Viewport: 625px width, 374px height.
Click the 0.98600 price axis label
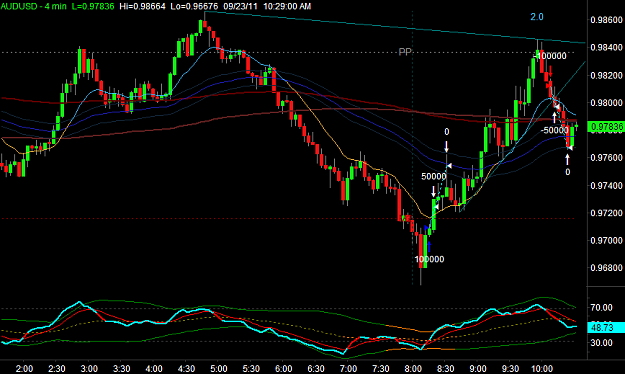[606, 20]
